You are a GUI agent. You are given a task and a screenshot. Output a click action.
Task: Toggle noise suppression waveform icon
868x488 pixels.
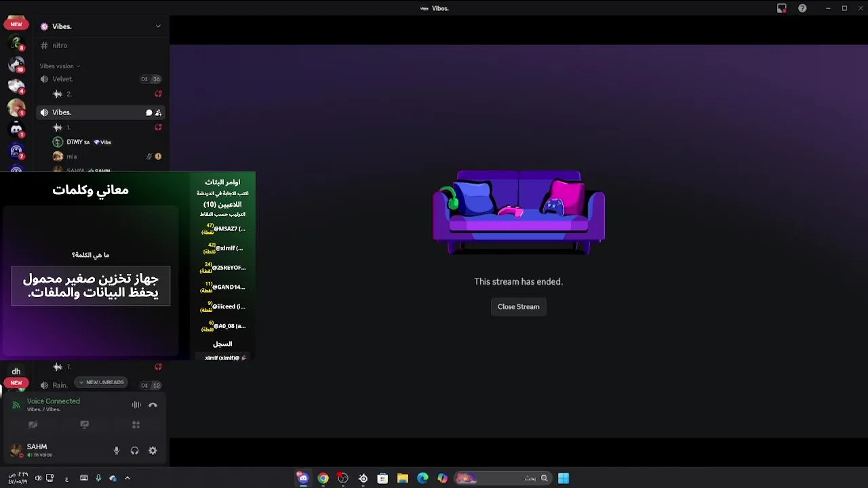[x=136, y=405]
